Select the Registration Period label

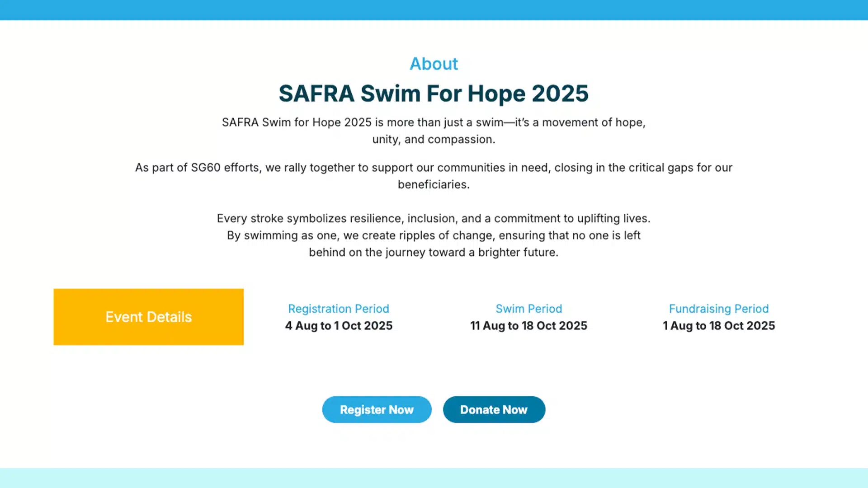coord(339,309)
